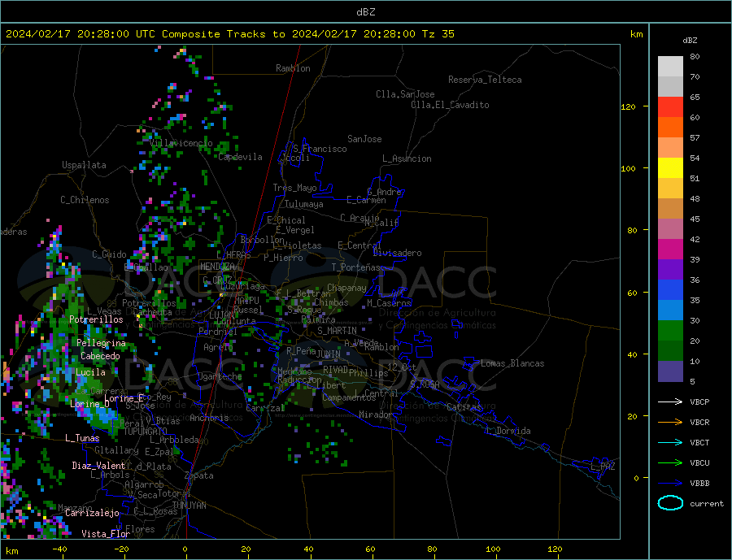Click the 'C_Guido' map label
This screenshot has height=560, width=732.
[109, 254]
